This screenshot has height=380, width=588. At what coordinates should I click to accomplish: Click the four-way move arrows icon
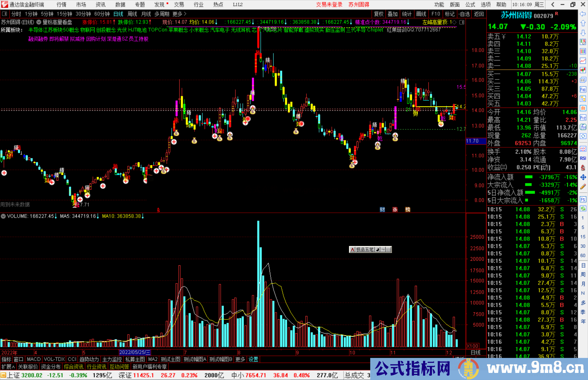(x=583, y=177)
